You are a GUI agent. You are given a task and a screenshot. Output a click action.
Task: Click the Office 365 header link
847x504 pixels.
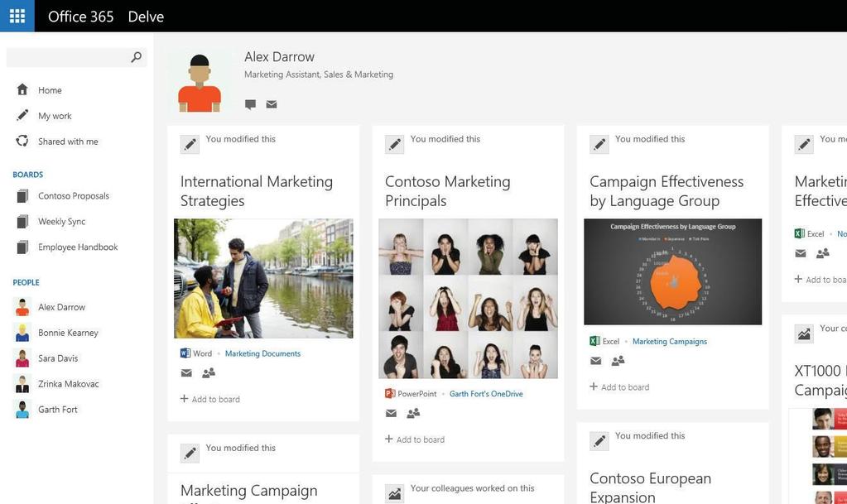pyautogui.click(x=81, y=17)
